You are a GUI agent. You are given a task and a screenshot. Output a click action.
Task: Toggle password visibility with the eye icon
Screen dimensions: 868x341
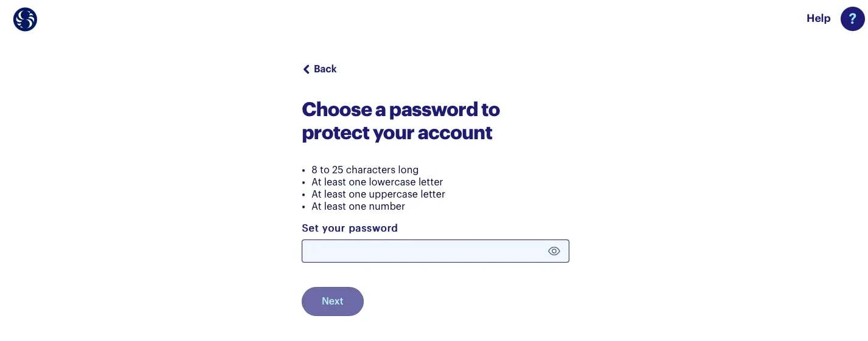tap(554, 251)
